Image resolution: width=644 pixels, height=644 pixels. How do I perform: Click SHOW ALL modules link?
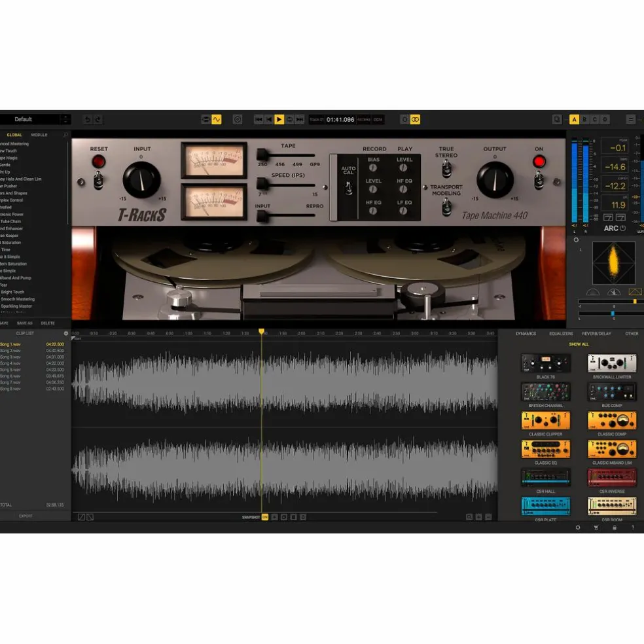(579, 344)
